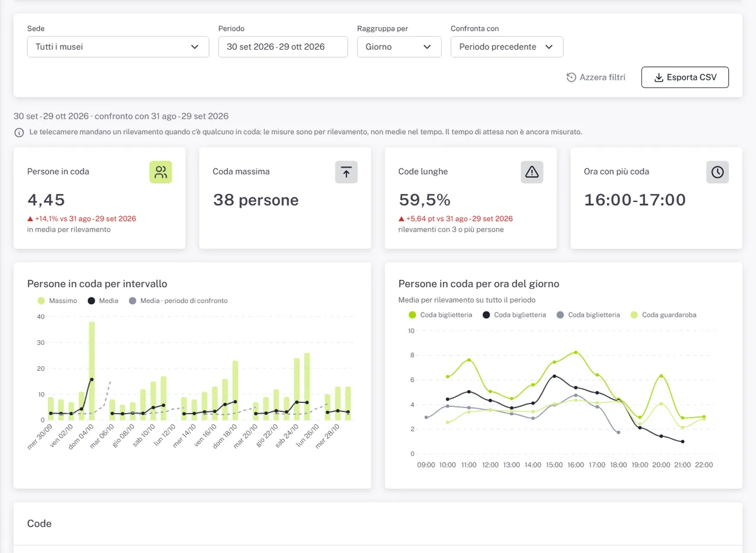The image size is (756, 553).
Task: Click the bar for dom 25/10
Action: click(307, 386)
